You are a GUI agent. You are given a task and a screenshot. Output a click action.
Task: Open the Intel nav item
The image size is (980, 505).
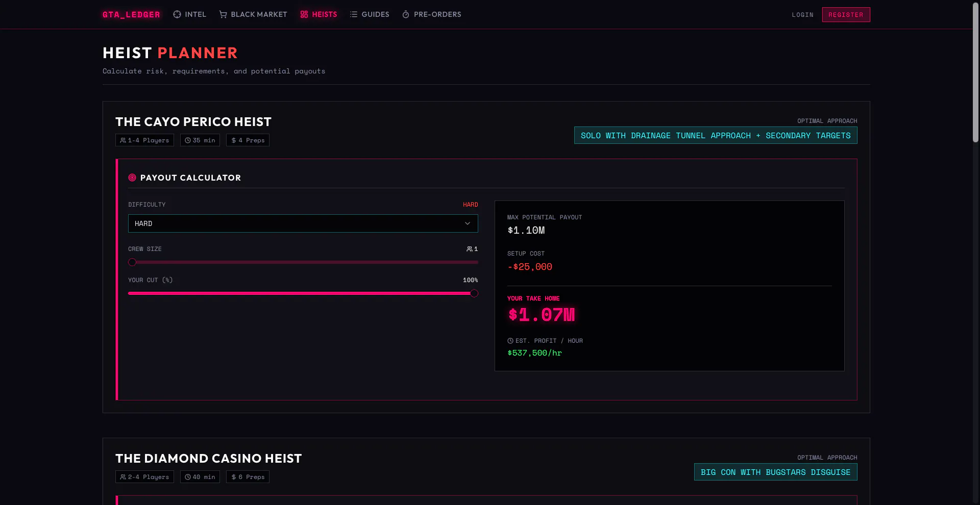tap(189, 14)
